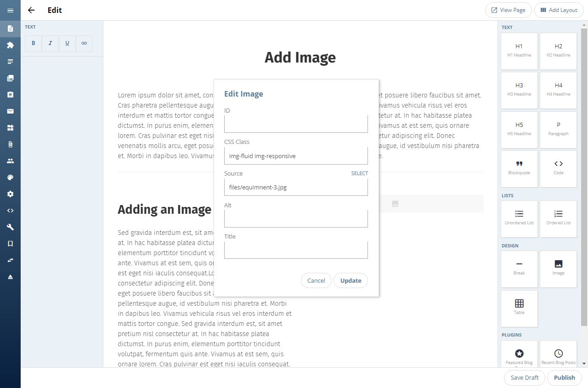Viewport: 588px width, 388px height.
Task: Toggle bold text formatting
Action: coord(34,43)
